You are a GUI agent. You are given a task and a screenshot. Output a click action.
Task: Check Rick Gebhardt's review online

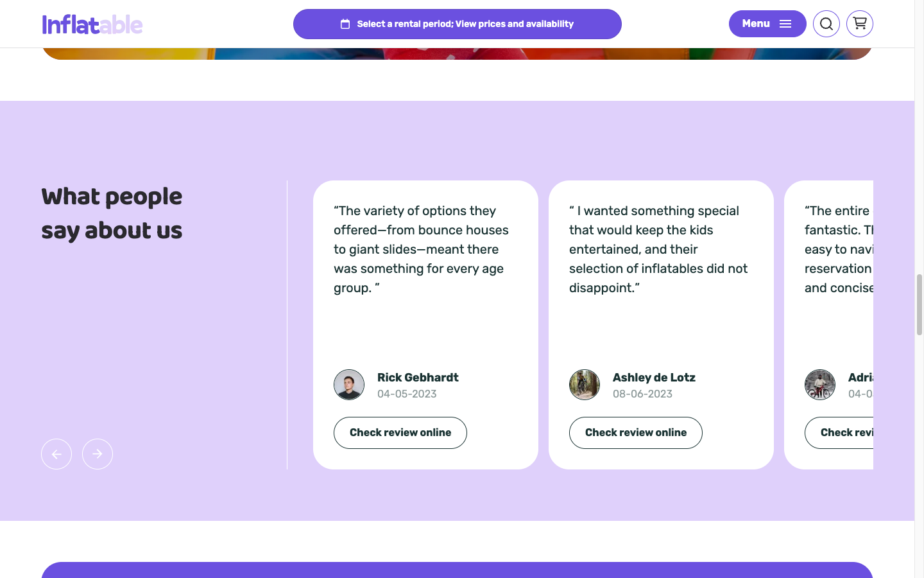(x=400, y=433)
